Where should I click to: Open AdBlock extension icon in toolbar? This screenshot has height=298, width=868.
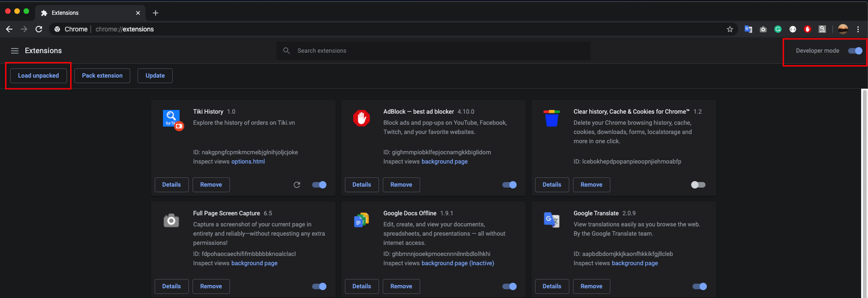coord(808,29)
